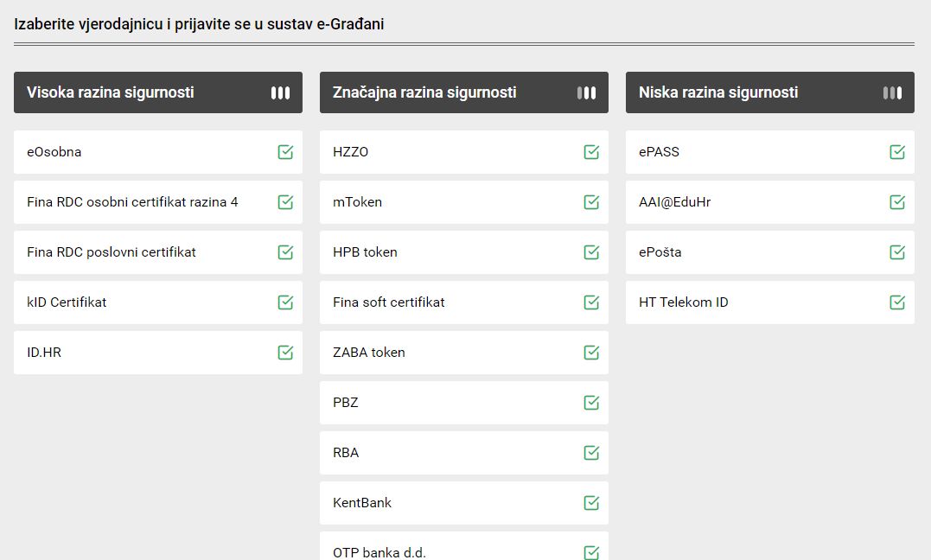Click the checkmark icon beside HZZO
The width and height of the screenshot is (931, 560).
(x=591, y=152)
